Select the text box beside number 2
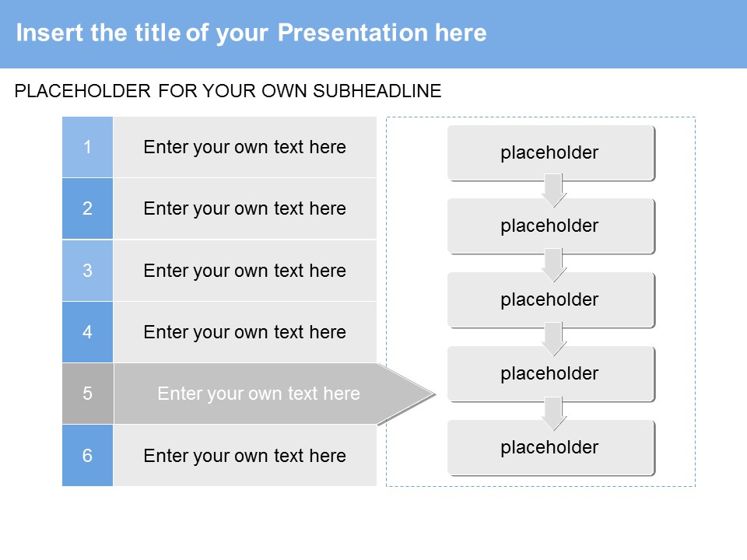This screenshot has height=560, width=747. (x=244, y=208)
